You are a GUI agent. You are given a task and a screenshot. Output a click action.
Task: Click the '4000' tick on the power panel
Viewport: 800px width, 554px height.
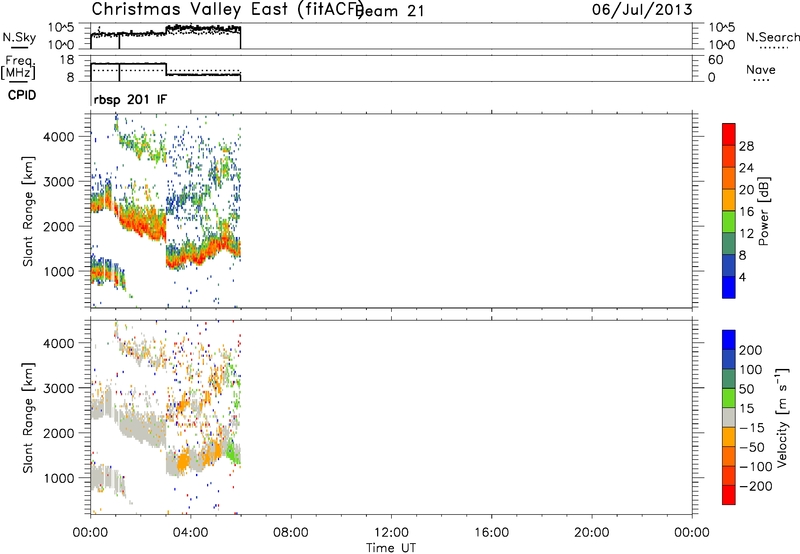(x=58, y=137)
